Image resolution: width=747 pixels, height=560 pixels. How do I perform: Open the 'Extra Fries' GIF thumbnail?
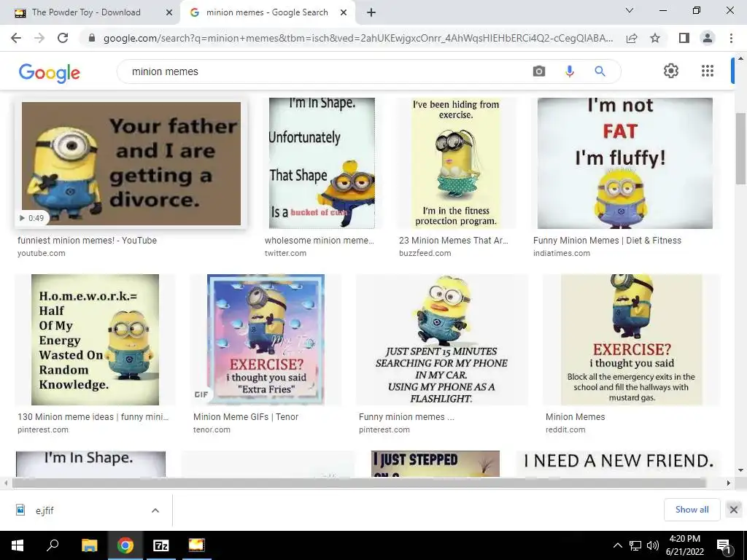click(266, 340)
